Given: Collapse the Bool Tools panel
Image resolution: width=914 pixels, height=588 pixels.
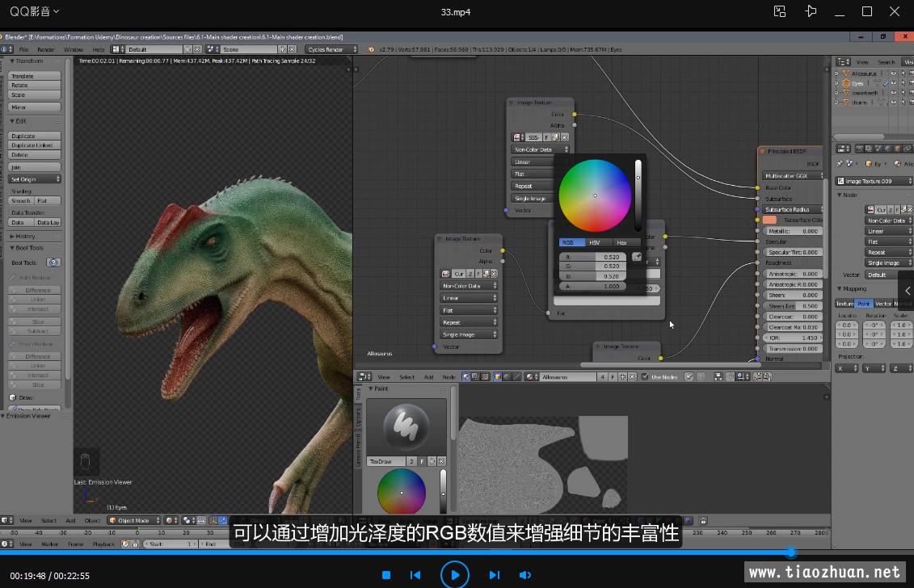Looking at the screenshot, I should tap(27, 248).
